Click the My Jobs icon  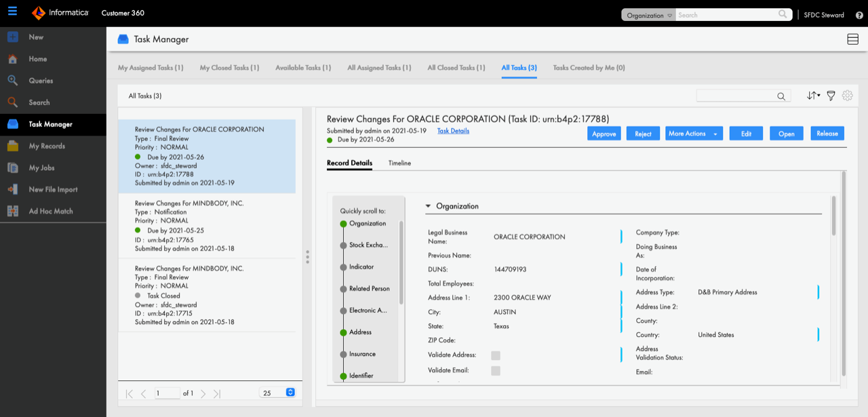[12, 167]
